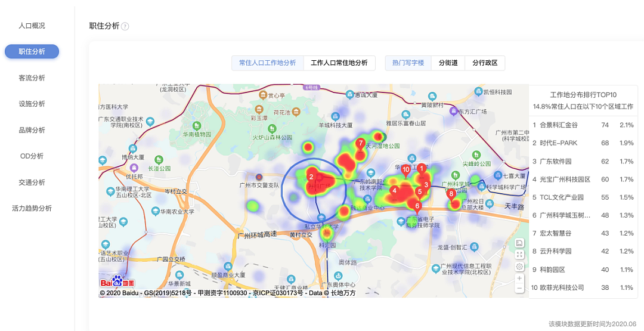The image size is (644, 331).
Task: Select red map marker number 1
Action: coord(422,169)
